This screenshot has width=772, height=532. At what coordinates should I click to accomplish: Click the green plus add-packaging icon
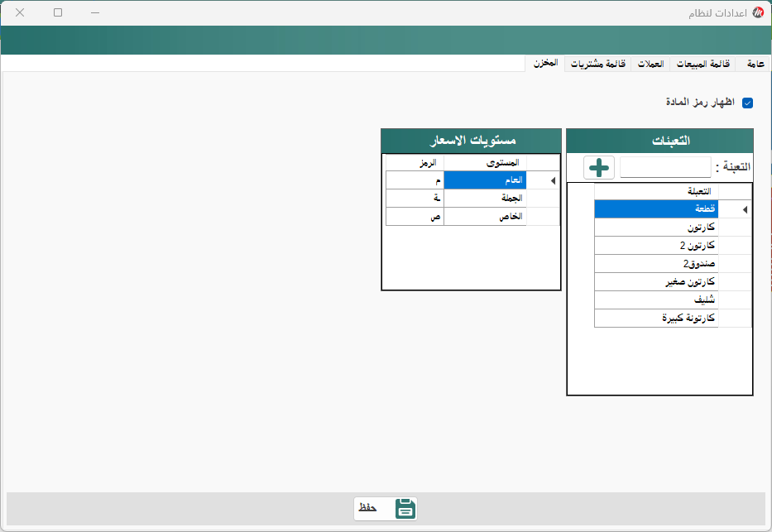(599, 168)
